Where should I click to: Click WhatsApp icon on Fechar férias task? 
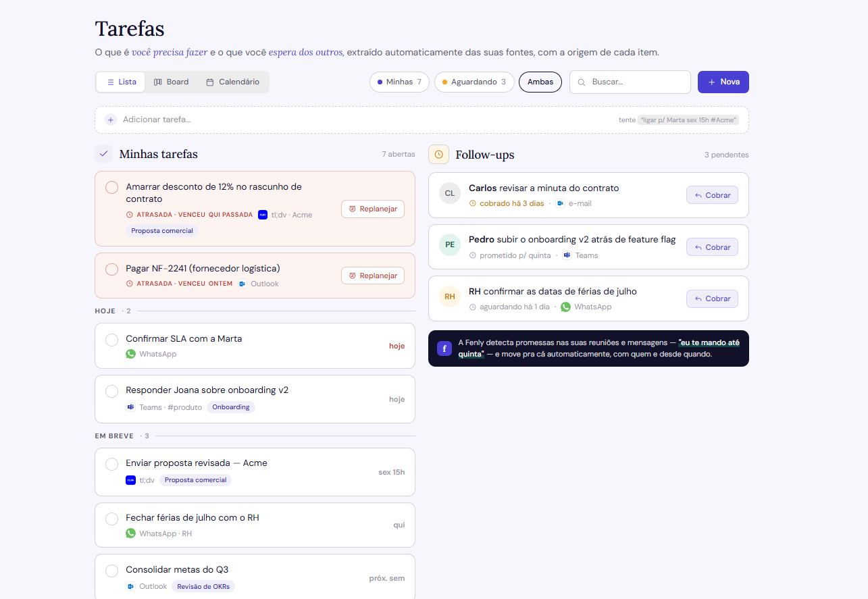130,533
